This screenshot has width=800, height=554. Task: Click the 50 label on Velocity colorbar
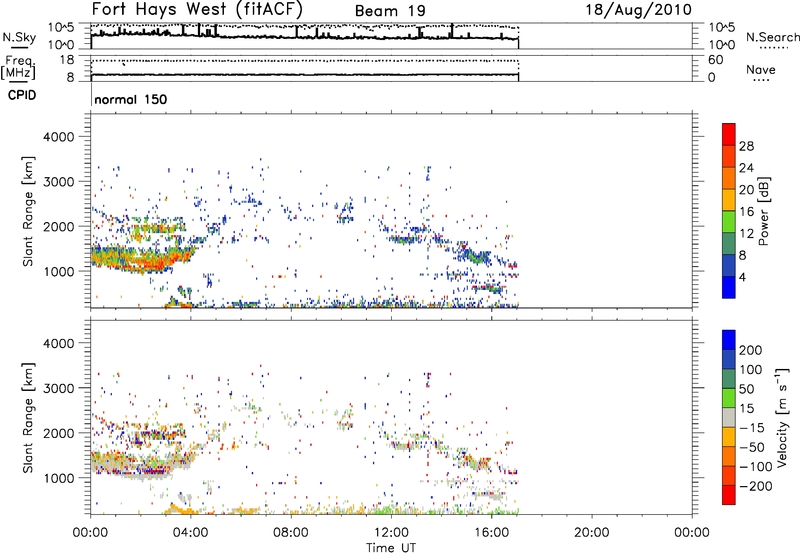[746, 389]
